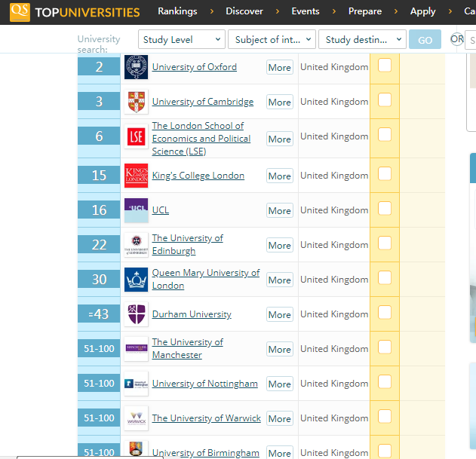476x459 pixels.
Task: Open The University of Edinburgh link
Action: (188, 244)
